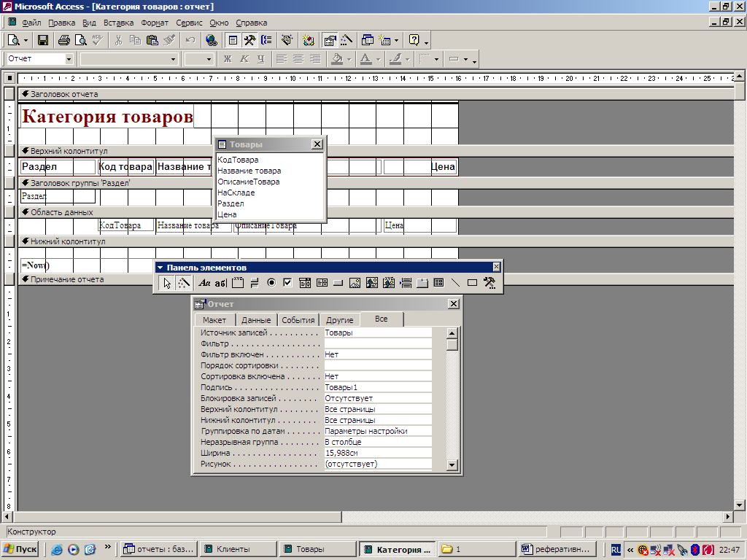Switch to the Данные properties tab
This screenshot has width=747, height=560.
coord(256,320)
